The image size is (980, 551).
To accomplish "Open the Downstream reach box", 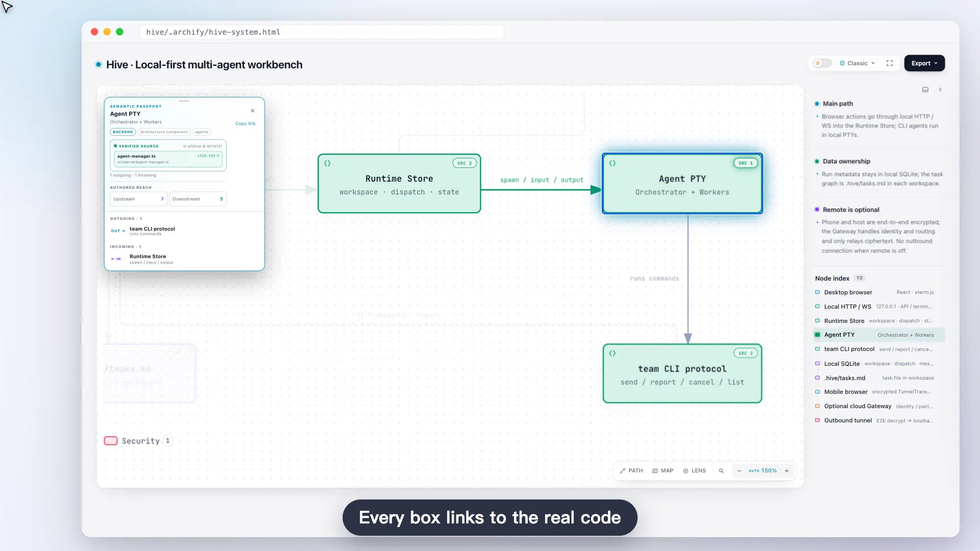I will [198, 199].
